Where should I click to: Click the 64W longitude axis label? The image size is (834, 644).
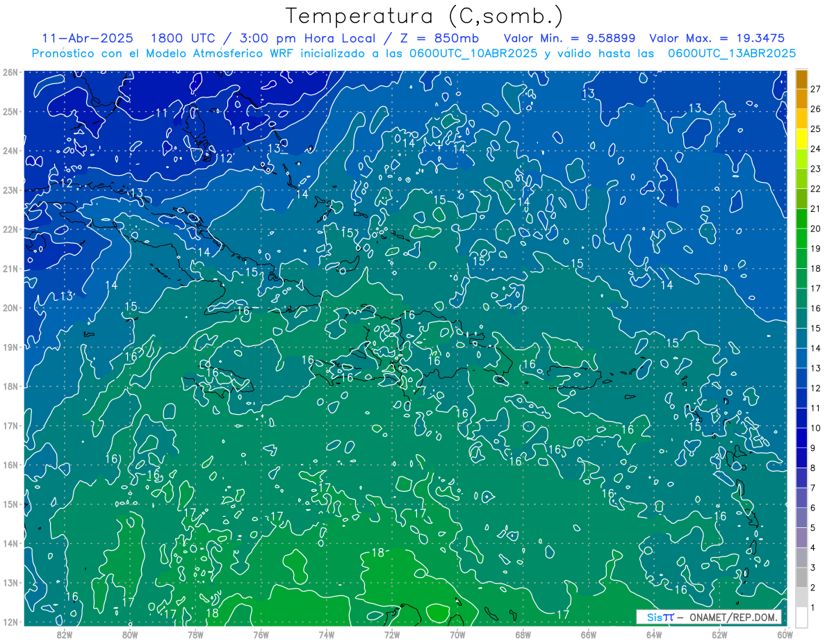click(654, 634)
